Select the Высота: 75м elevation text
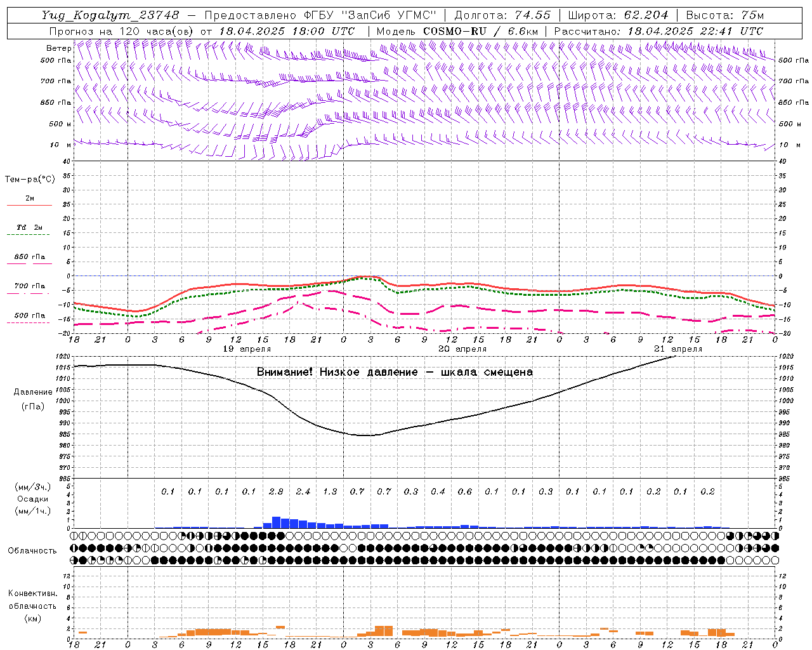 [724, 15]
